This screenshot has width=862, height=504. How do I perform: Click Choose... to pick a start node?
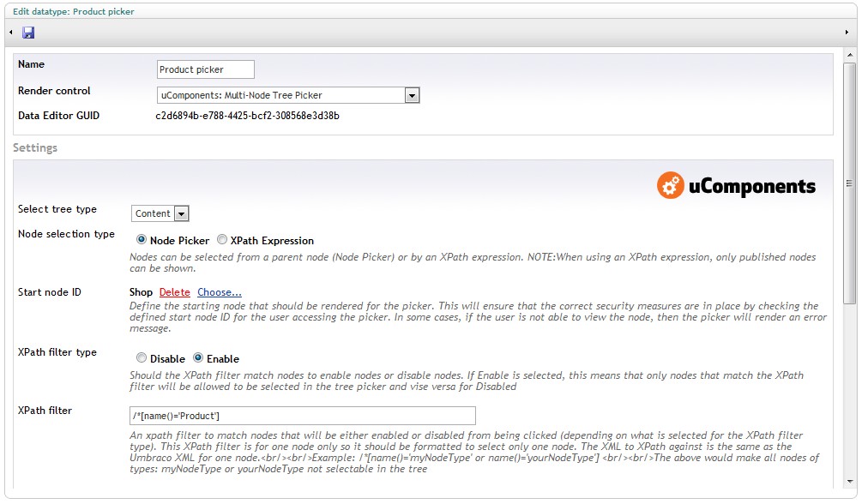(x=220, y=292)
